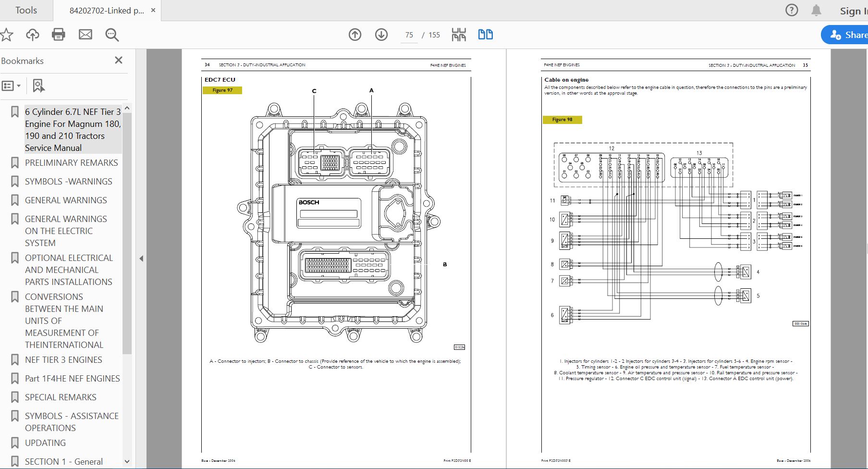Collapse the left navigation pane arrow
This screenshot has height=469, width=868.
click(x=141, y=259)
